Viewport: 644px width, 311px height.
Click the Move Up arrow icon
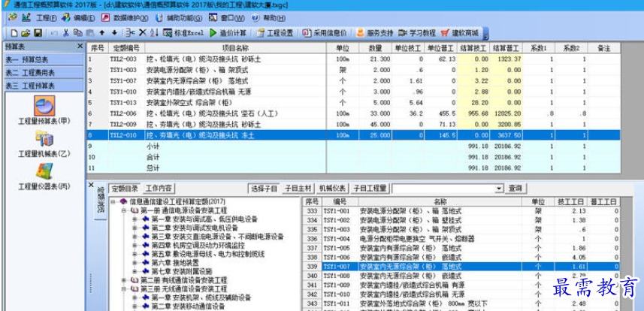click(x=102, y=33)
